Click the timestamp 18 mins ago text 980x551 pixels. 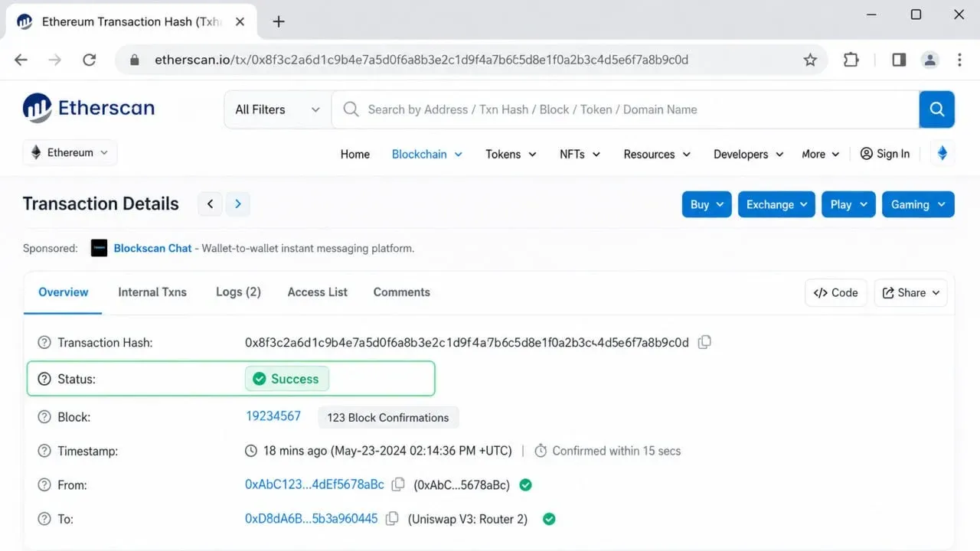[387, 451]
